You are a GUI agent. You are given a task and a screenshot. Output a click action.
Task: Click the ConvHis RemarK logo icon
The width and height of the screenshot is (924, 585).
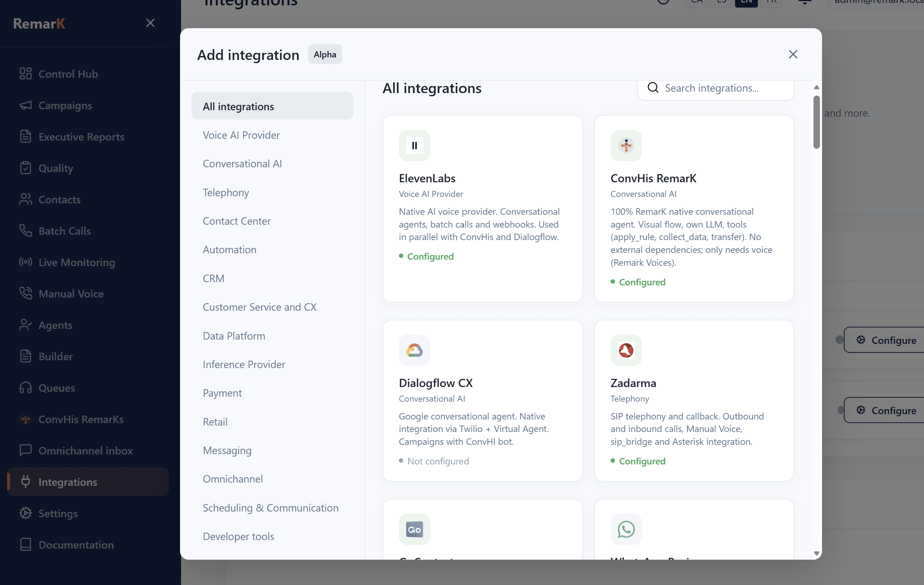coord(626,146)
